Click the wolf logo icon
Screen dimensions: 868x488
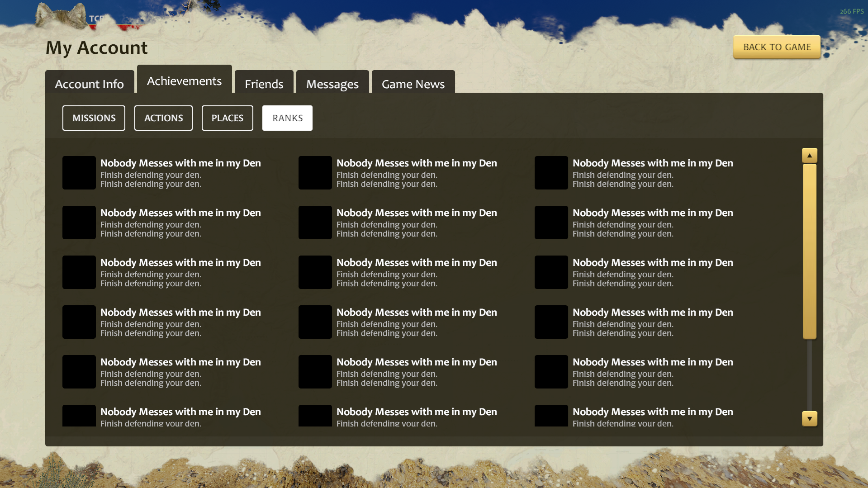tap(61, 16)
